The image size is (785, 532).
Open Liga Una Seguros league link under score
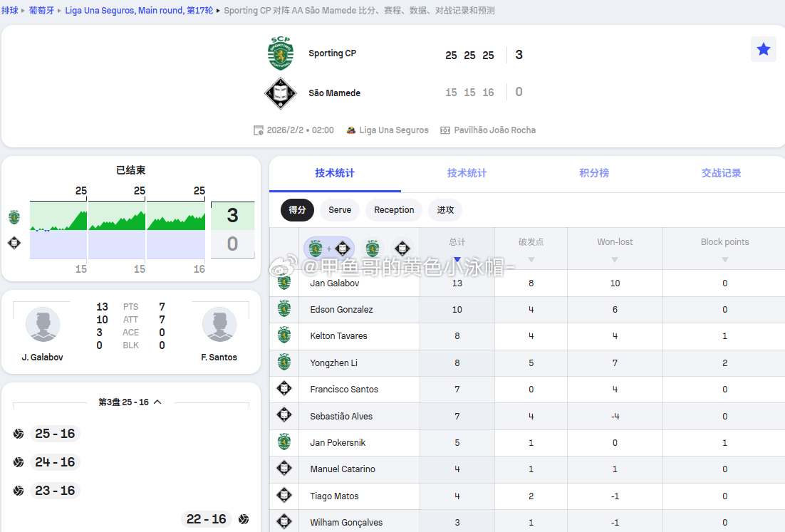(x=393, y=130)
